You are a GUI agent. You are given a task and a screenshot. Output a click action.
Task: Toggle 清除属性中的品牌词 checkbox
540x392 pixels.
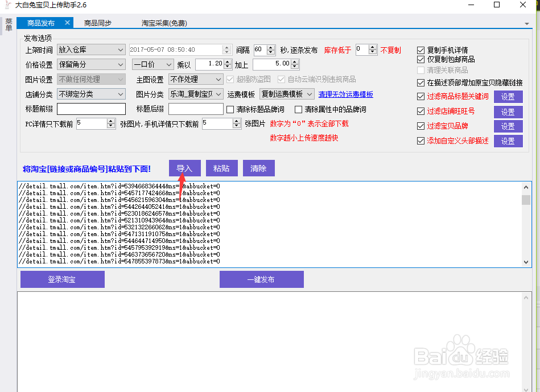pyautogui.click(x=299, y=110)
